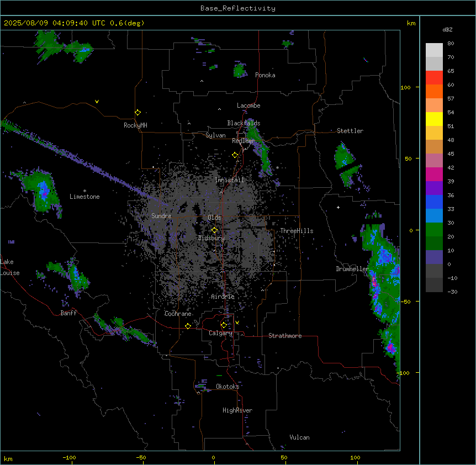
Task: Click the Lacombe city label
Action: [x=248, y=105]
